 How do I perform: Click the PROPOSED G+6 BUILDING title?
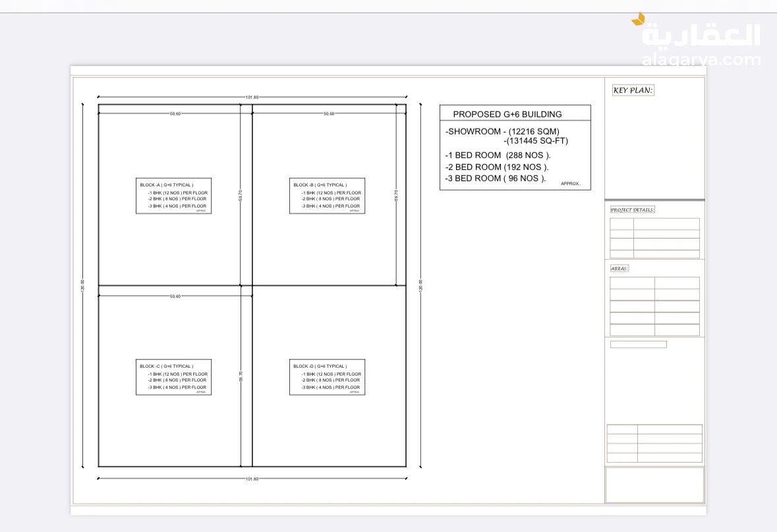pyautogui.click(x=507, y=114)
